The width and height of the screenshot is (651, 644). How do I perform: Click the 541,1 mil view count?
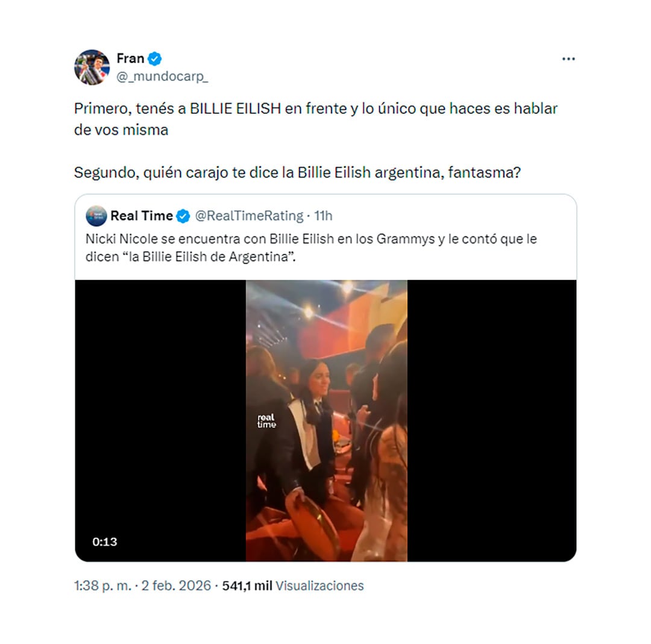coord(247,586)
